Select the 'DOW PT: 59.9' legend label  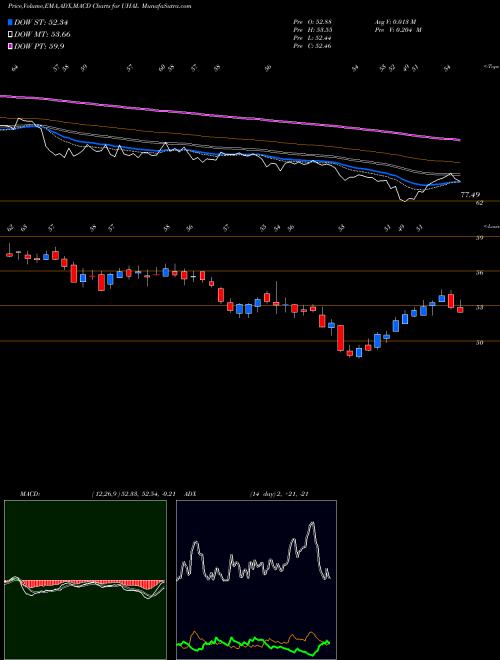pos(39,46)
